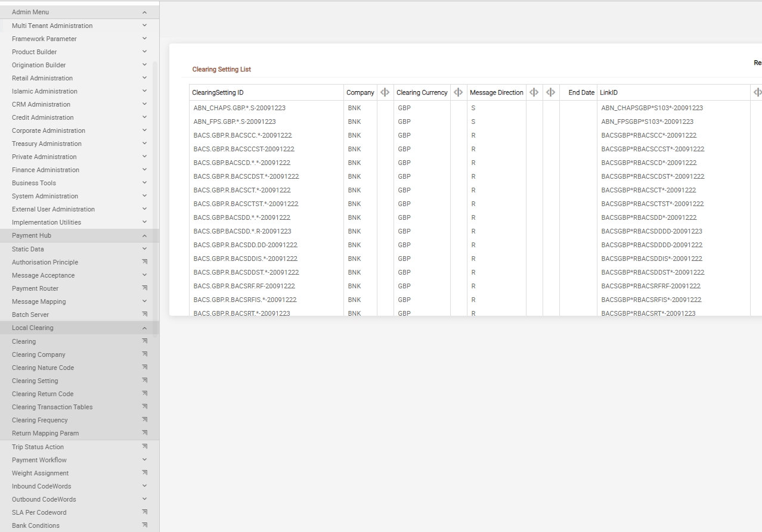Collapse the Local Clearing section
Image resolution: width=762 pixels, height=532 pixels.
144,328
